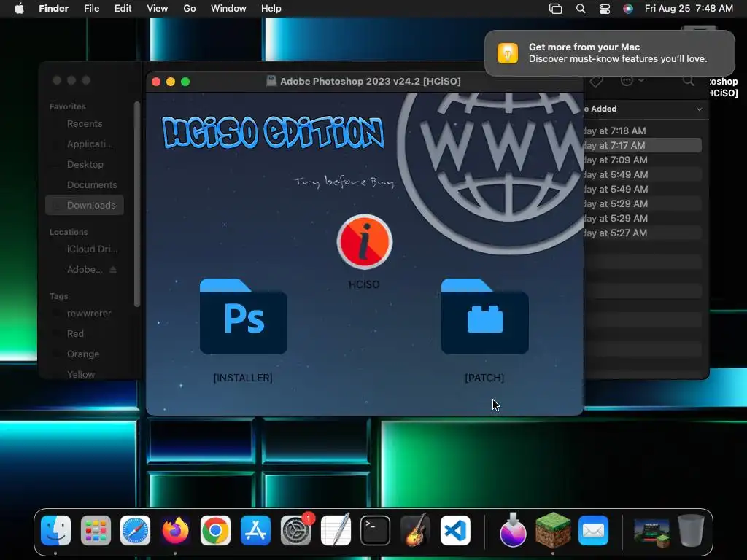Viewport: 747px width, 560px height.
Task: Open Terminal from the Dock
Action: coord(376,530)
